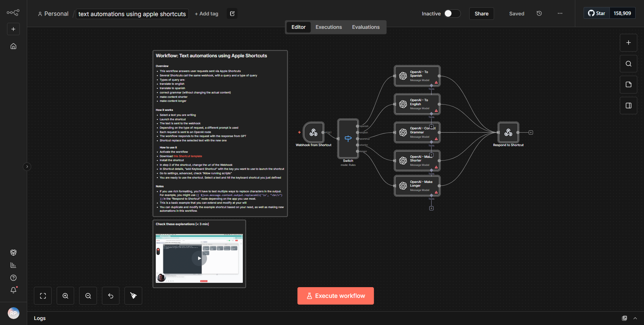Click the Switch spanish output connector
The image size is (644, 325).
357,126
